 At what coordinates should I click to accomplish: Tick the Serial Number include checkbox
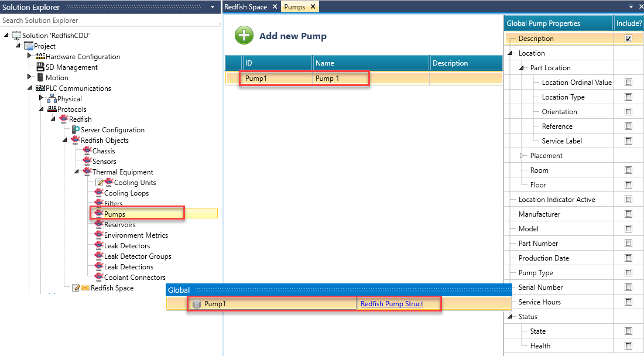(628, 287)
